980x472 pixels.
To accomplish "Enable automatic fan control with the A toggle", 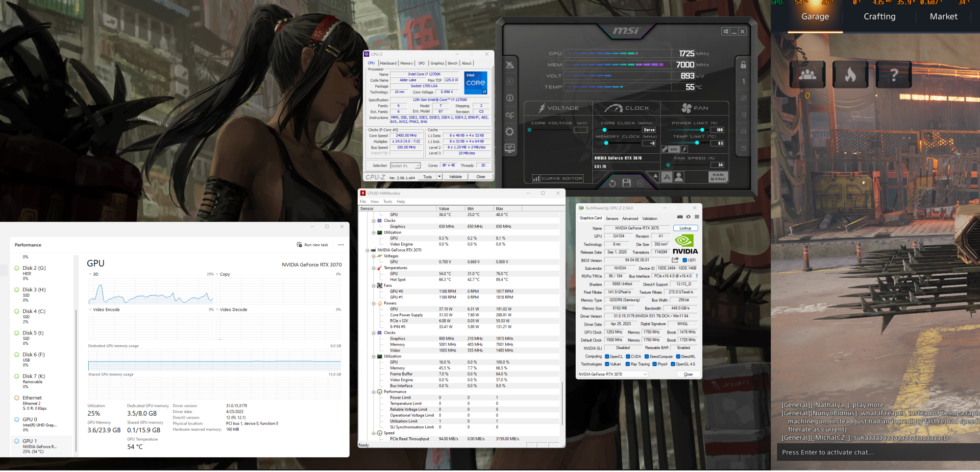I will [x=667, y=177].
